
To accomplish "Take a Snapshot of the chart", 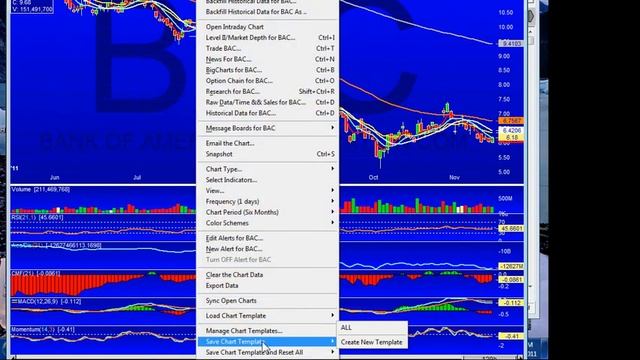I will pos(268,154).
